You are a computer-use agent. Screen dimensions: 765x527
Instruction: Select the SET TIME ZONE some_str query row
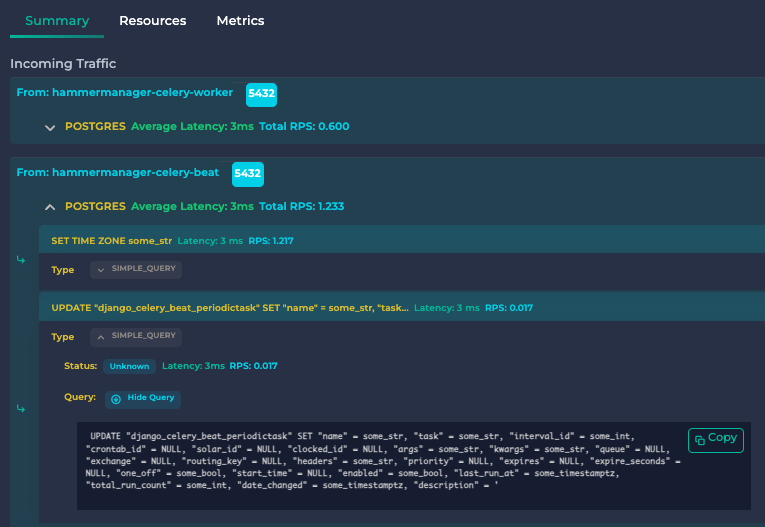tap(402, 240)
